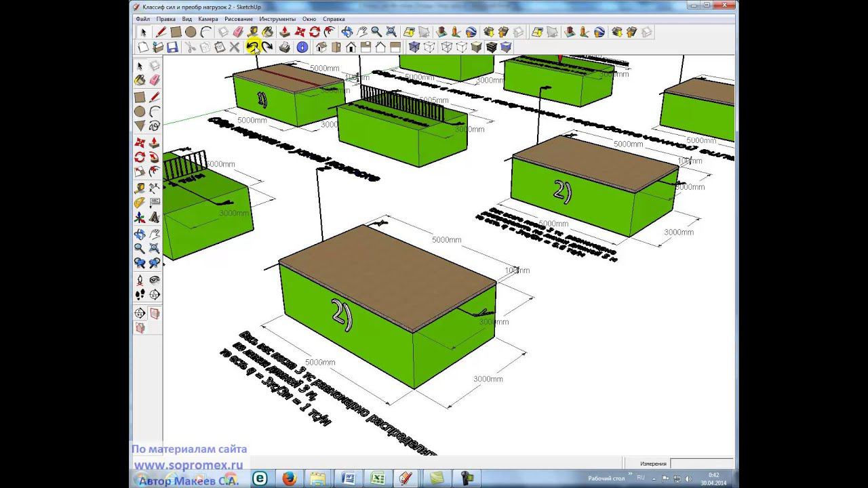Open Firefox from the Windows taskbar
Image resolution: width=868 pixels, height=488 pixels.
290,479
